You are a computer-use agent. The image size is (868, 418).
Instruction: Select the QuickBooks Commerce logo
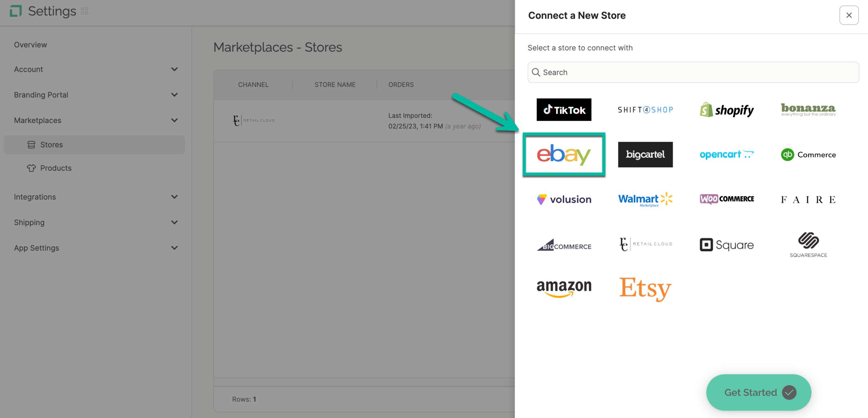(x=808, y=155)
